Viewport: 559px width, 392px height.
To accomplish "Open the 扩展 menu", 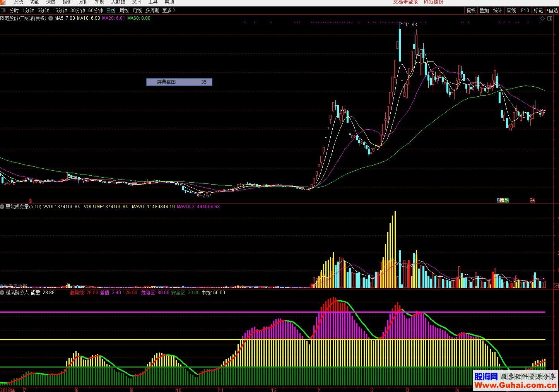I will (x=100, y=2).
